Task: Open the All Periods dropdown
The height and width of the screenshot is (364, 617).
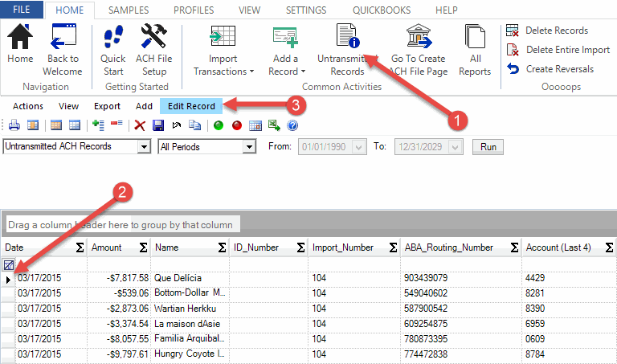Action: point(248,147)
